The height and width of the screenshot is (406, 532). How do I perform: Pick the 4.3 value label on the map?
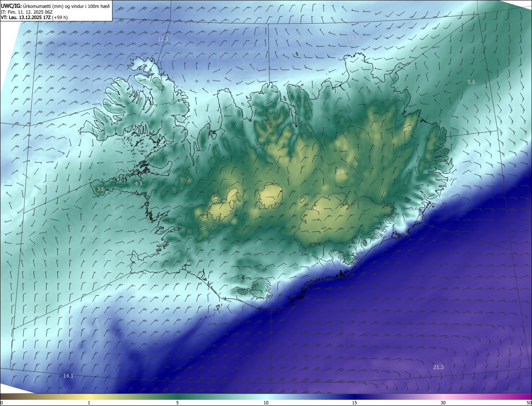tap(138, 183)
